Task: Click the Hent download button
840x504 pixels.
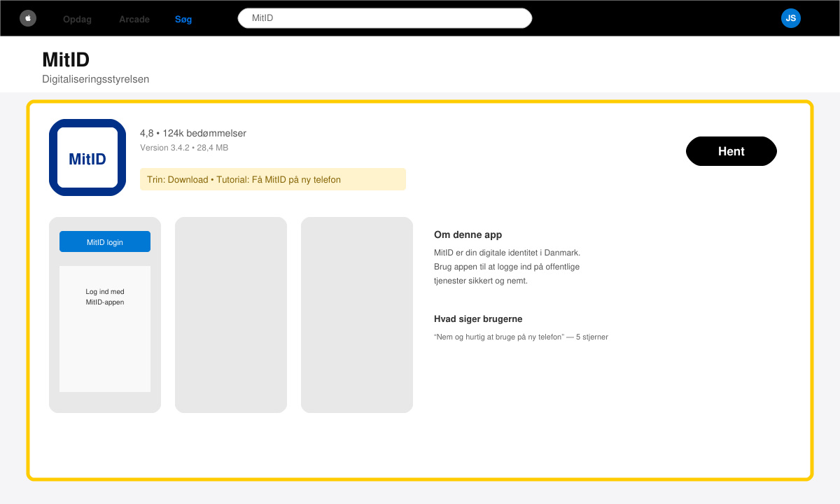Action: pyautogui.click(x=731, y=151)
